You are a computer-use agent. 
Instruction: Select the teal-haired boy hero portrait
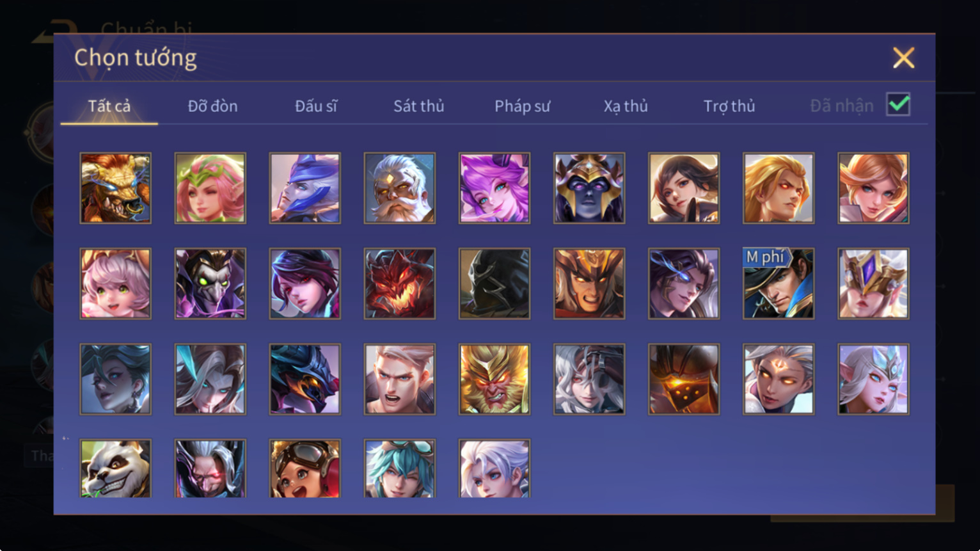400,468
